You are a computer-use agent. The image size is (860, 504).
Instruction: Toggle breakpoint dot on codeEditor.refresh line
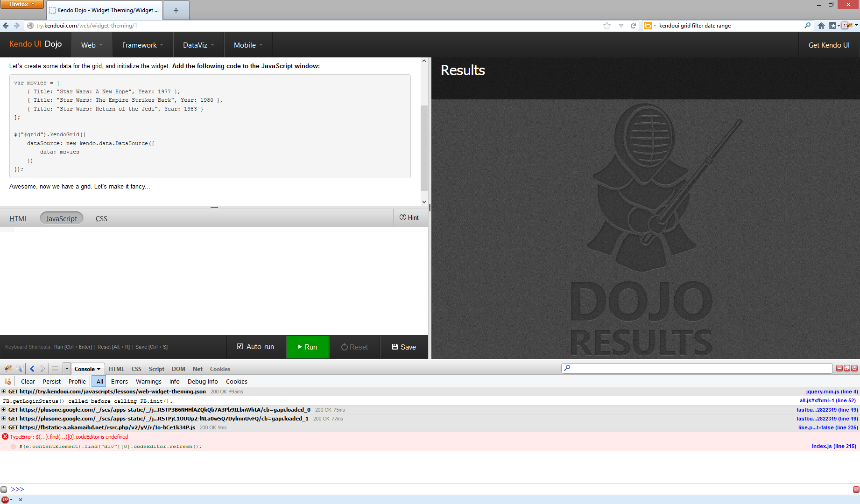point(13,447)
